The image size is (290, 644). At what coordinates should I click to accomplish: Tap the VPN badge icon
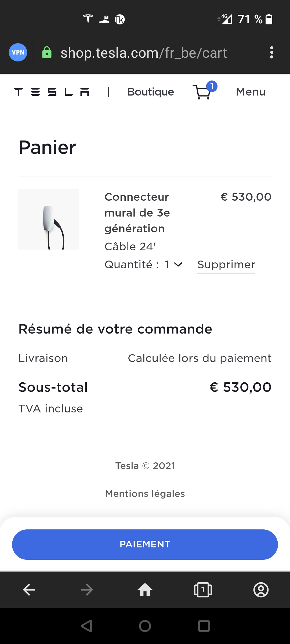pos(18,52)
